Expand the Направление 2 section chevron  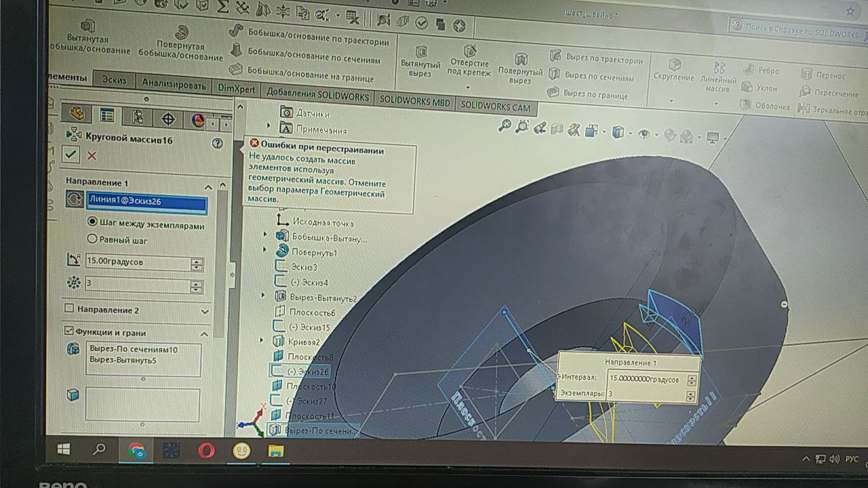click(205, 312)
